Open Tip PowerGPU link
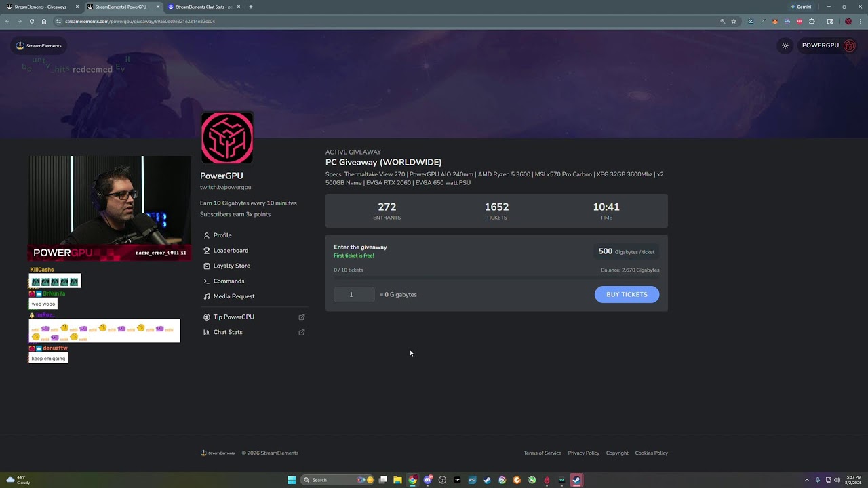This screenshot has width=868, height=488. coord(233,317)
